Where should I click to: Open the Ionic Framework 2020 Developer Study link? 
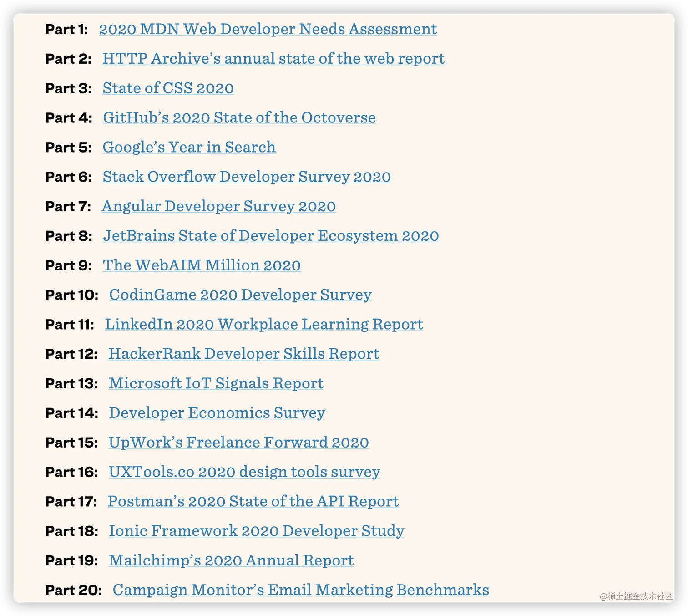(257, 531)
